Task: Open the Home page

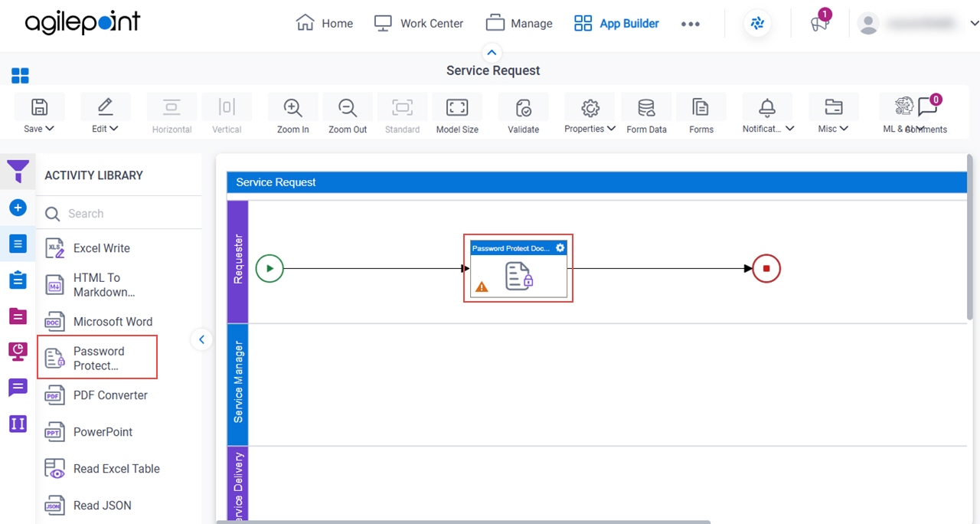Action: 325,23
